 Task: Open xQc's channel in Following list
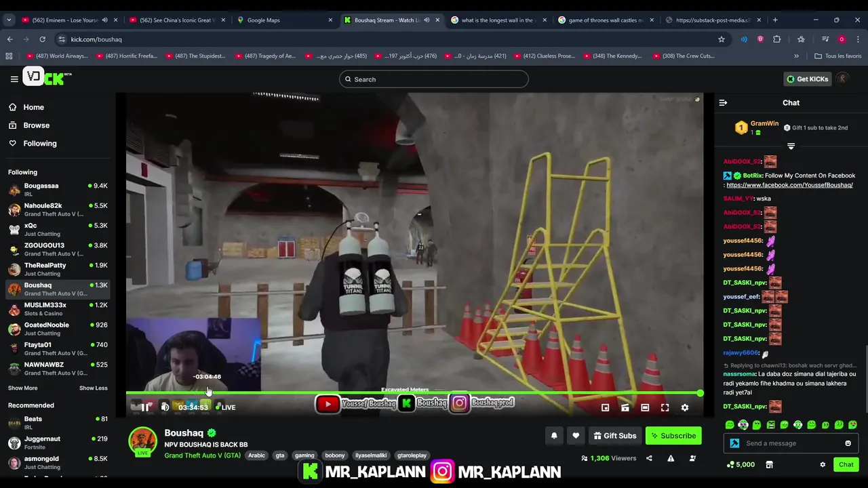[58, 229]
